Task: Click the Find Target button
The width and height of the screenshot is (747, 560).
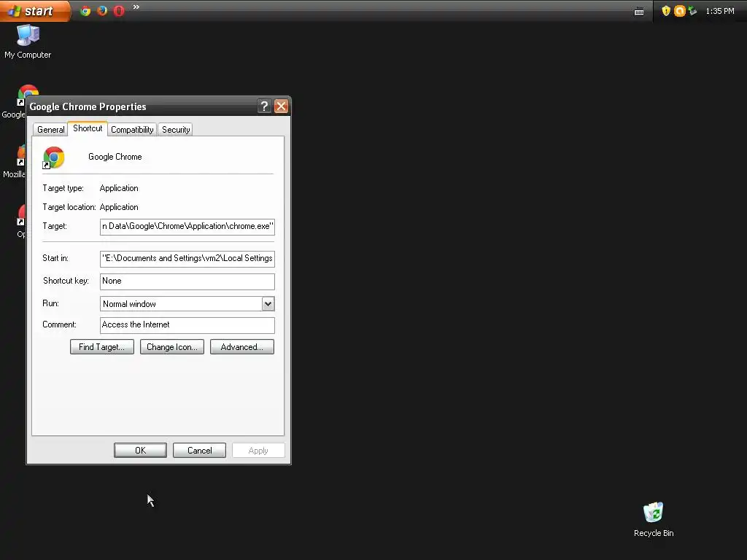Action: coord(102,346)
